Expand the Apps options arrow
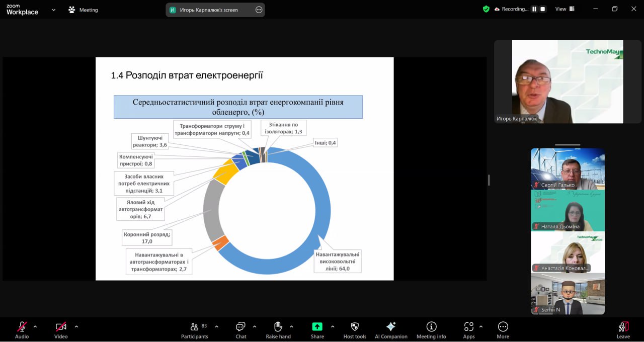 coord(481,326)
